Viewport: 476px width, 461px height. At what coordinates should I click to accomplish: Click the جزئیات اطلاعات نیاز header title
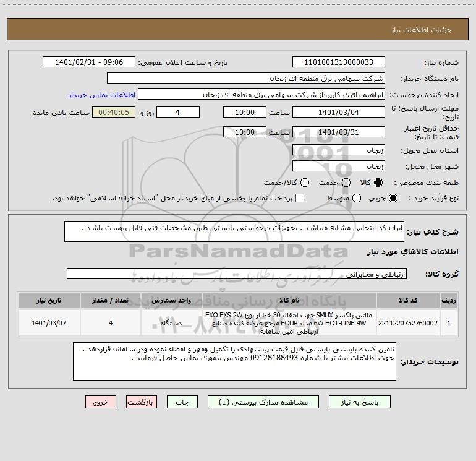pos(422,30)
